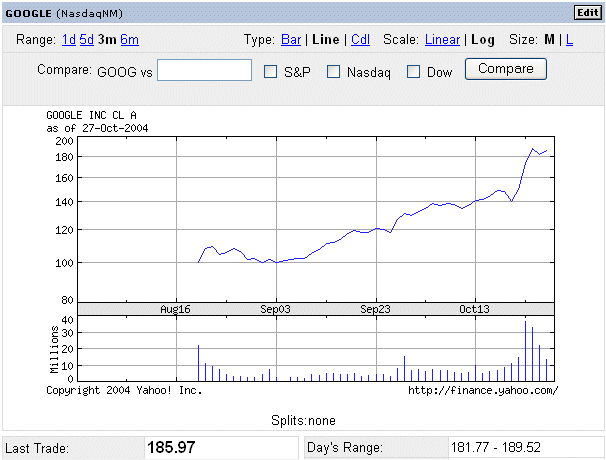
Task: Choose the Line chart type
Action: tap(325, 39)
